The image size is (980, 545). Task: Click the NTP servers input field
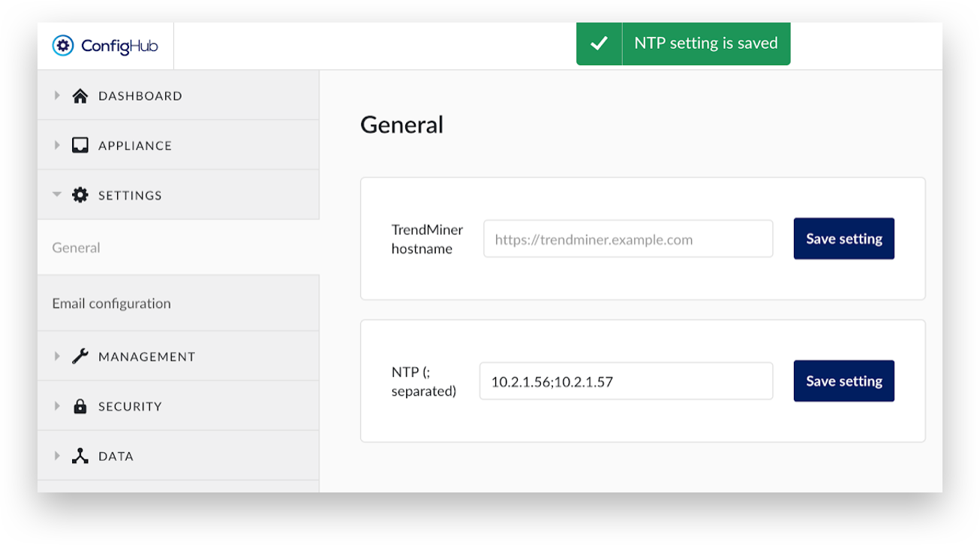click(x=626, y=381)
